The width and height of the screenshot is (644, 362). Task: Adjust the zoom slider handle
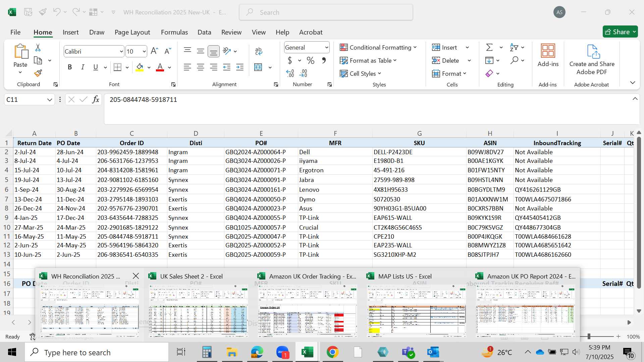click(x=589, y=336)
